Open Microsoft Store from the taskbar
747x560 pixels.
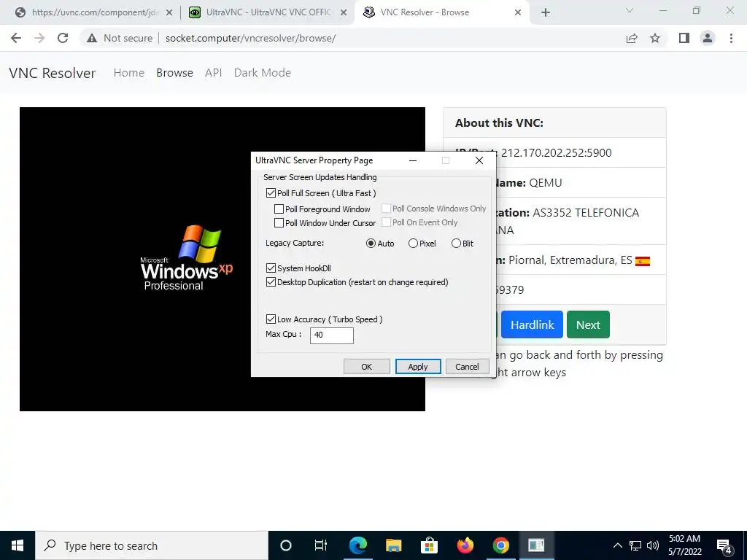(x=429, y=545)
